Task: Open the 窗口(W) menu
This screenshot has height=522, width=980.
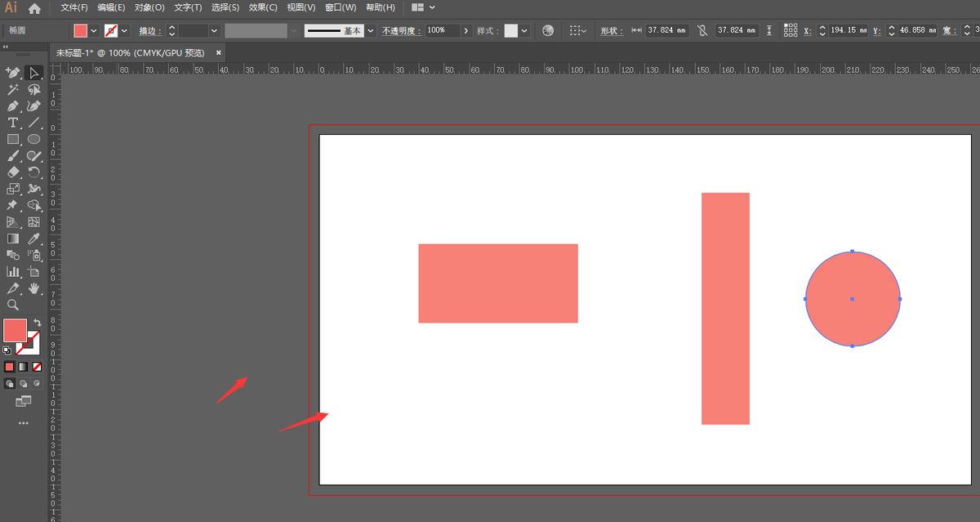Action: tap(341, 7)
